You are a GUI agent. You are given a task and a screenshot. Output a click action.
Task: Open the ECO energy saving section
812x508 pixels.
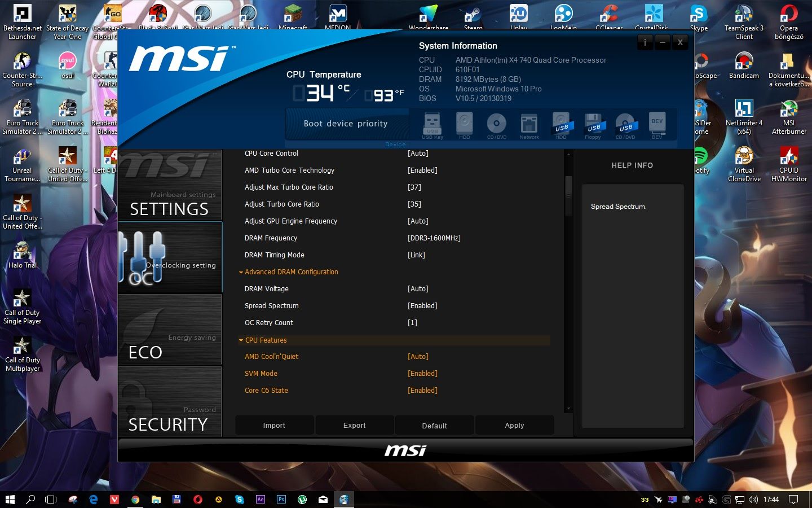[x=170, y=330]
